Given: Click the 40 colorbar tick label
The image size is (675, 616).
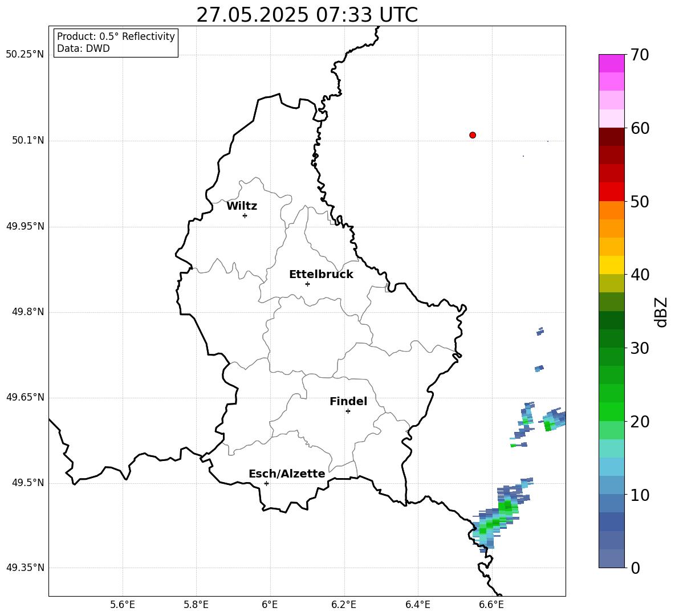Looking at the screenshot, I should [x=640, y=275].
